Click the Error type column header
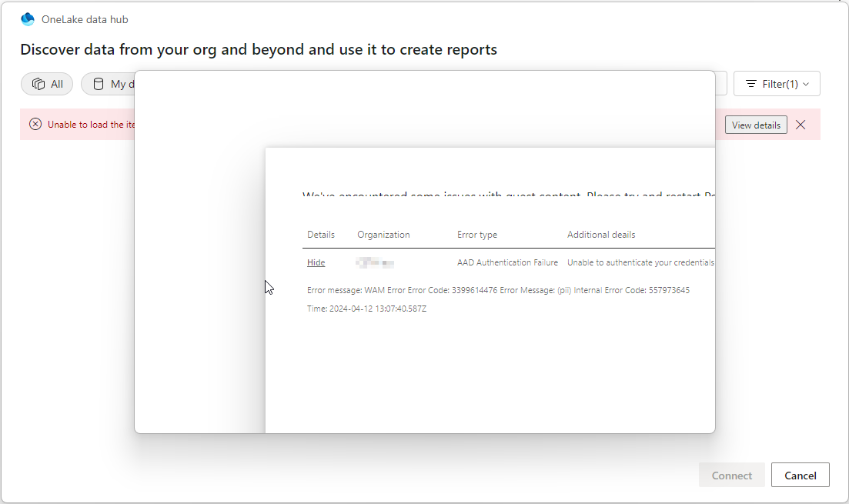Screen dimensions: 849x504 click(x=477, y=235)
